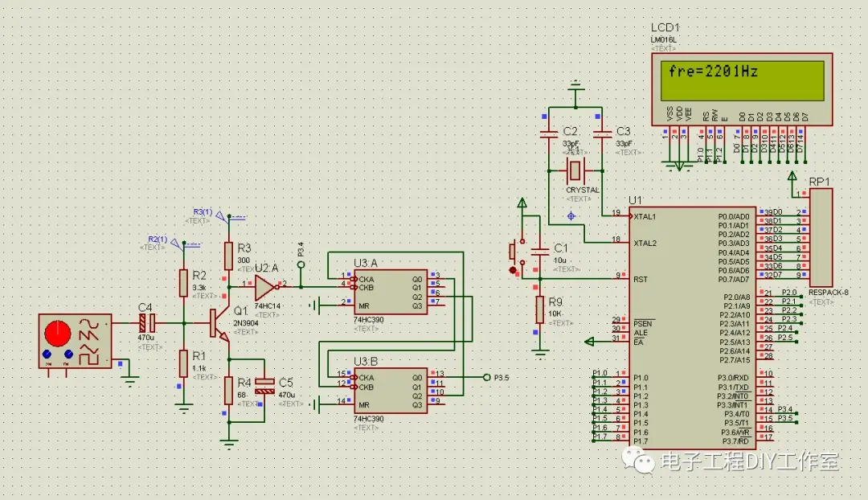Select the U2:A 74HC14 inverter
This screenshot has height=500, width=868.
point(265,287)
